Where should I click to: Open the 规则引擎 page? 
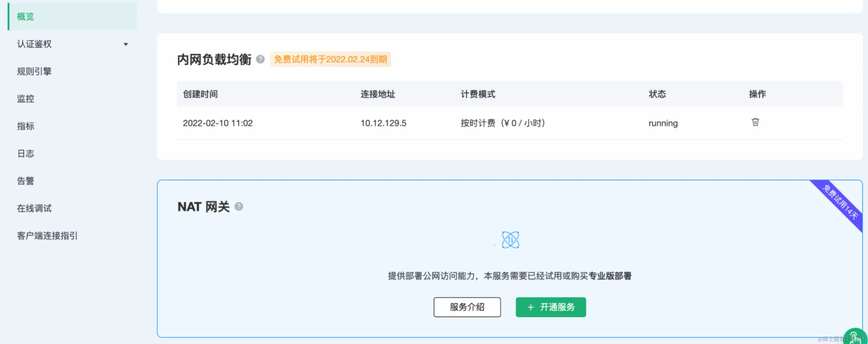[x=34, y=71]
